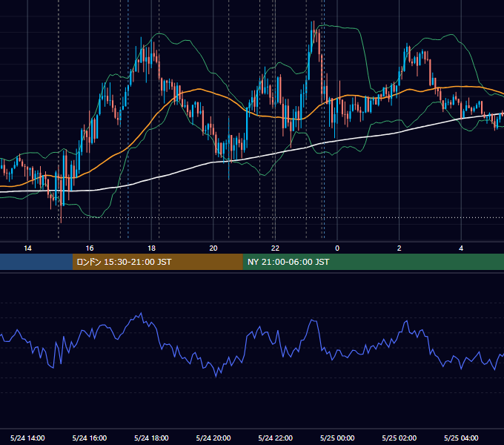Click the 5/24 16:00 time label
This screenshot has height=445, width=504.
pos(90,438)
